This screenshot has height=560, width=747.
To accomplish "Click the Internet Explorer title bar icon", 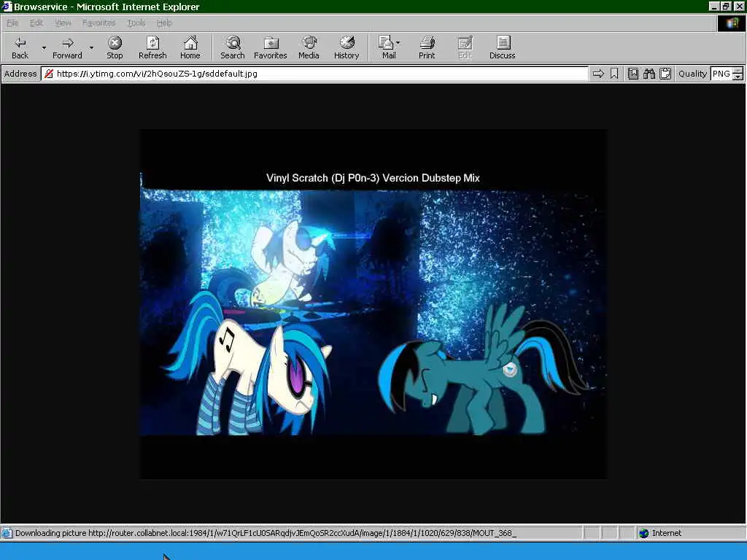I will tap(6, 6).
